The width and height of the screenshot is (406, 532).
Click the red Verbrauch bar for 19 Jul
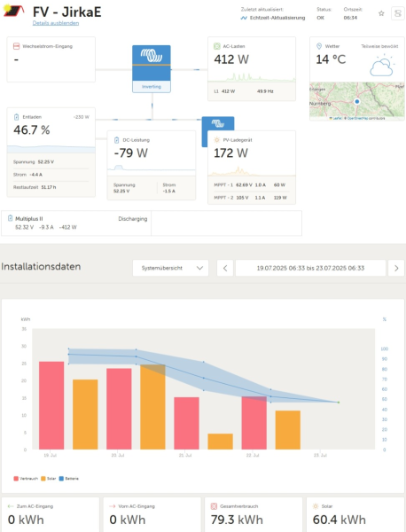coord(51,405)
